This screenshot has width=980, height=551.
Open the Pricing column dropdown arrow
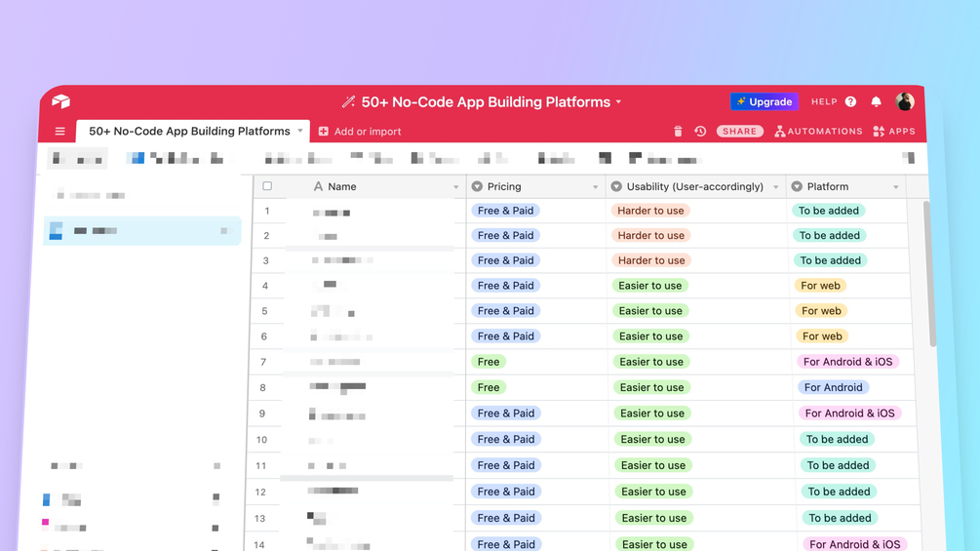tap(595, 187)
